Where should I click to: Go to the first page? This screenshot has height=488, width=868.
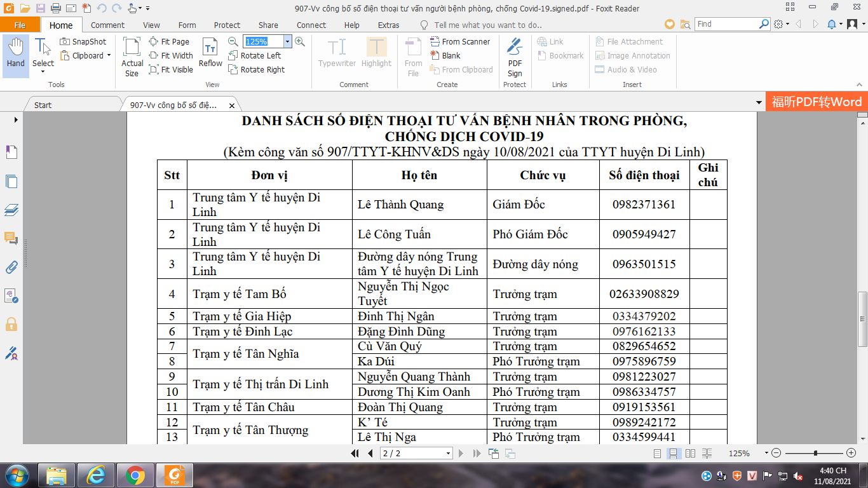coord(356,453)
